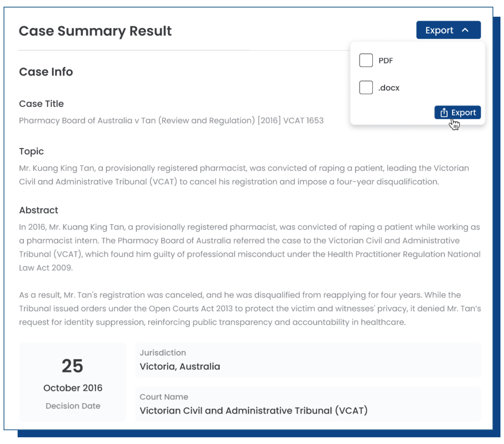Screen dimensions: 504x444
Task: Click the decision date number '25'
Action: coord(72,366)
